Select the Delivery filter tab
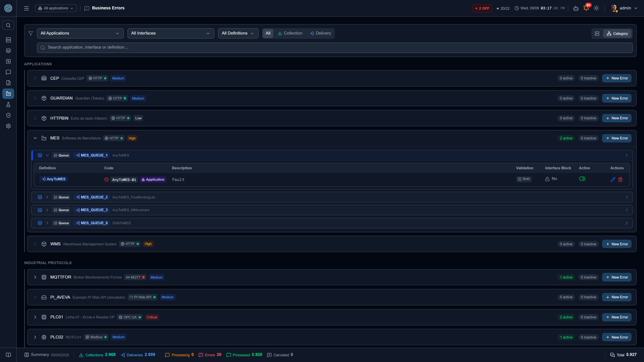The width and height of the screenshot is (644, 362). click(x=320, y=33)
